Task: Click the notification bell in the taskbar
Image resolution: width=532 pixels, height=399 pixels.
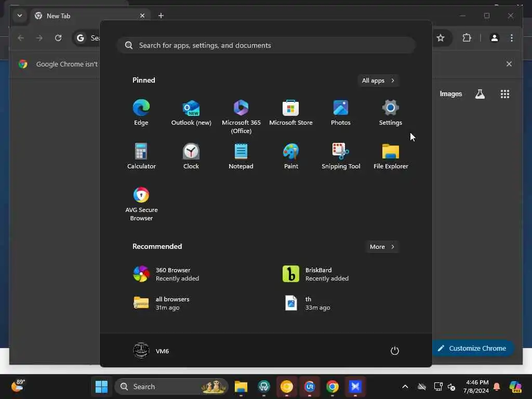Action: pyautogui.click(x=497, y=387)
